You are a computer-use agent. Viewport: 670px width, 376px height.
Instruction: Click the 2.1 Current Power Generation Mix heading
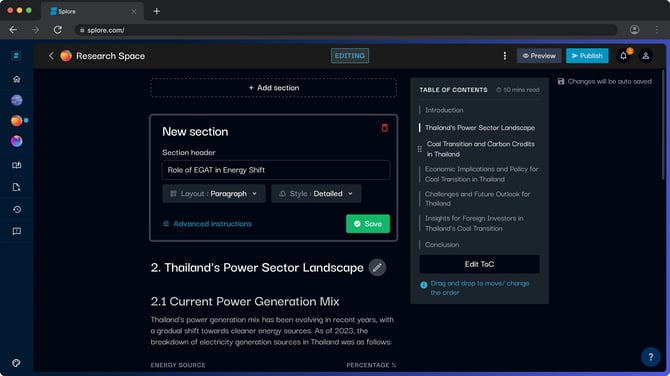(x=245, y=301)
